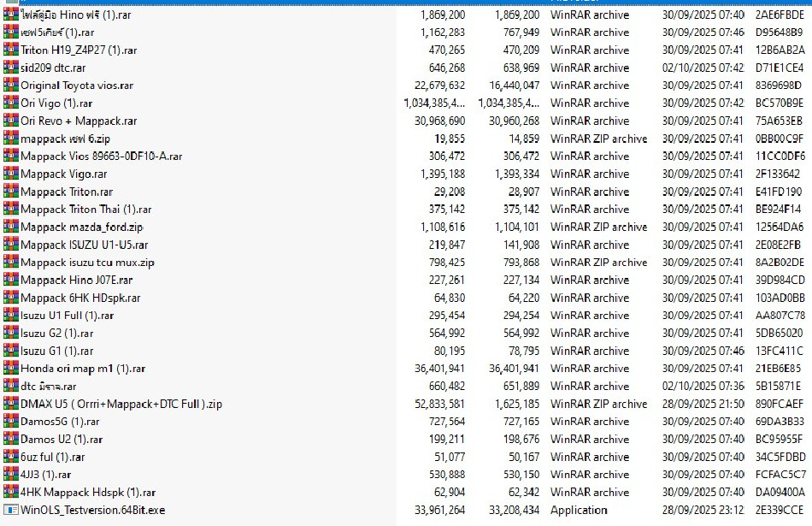
Task: Click the RAR icon for Honda ori map m1
Action: coord(10,369)
